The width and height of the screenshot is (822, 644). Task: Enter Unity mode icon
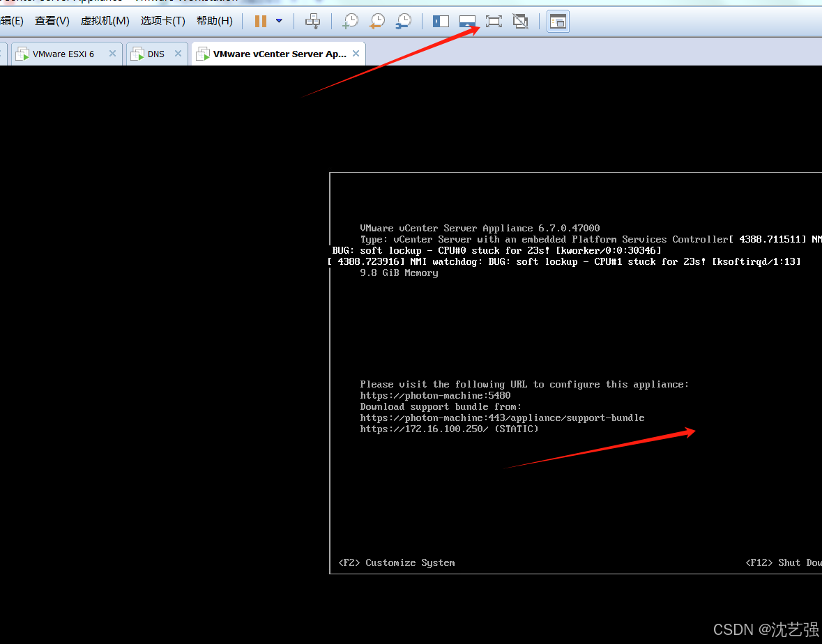point(521,21)
